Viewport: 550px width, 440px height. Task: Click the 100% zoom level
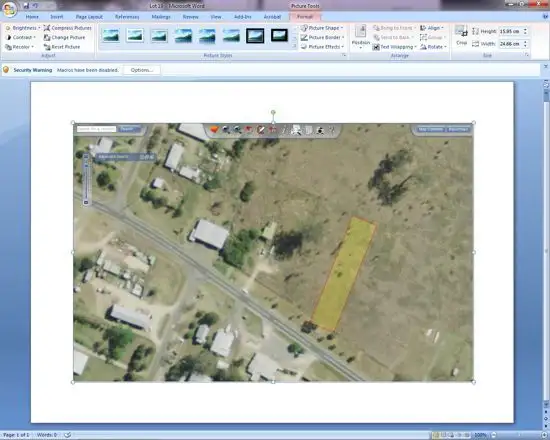[x=480, y=435]
